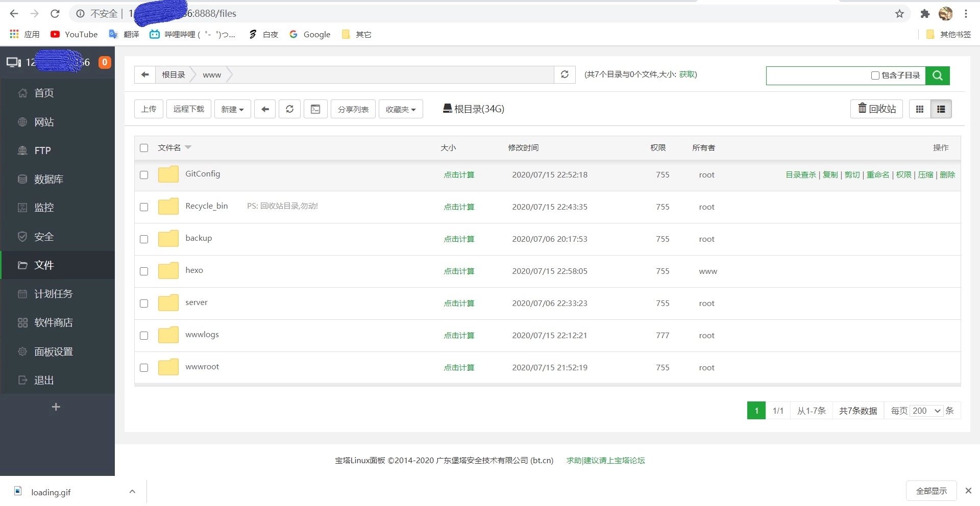
Task: Open the browser extensions puzzle icon
Action: [925, 14]
